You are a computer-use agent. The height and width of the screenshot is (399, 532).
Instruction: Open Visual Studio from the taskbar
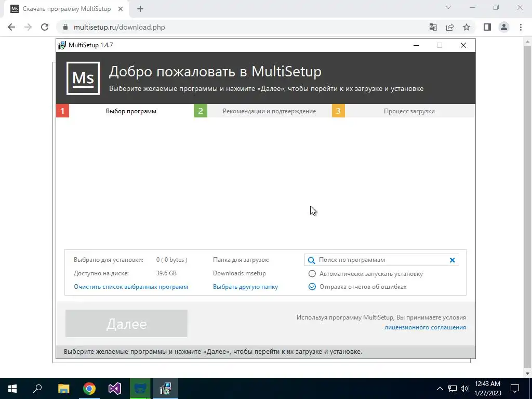[x=115, y=389]
